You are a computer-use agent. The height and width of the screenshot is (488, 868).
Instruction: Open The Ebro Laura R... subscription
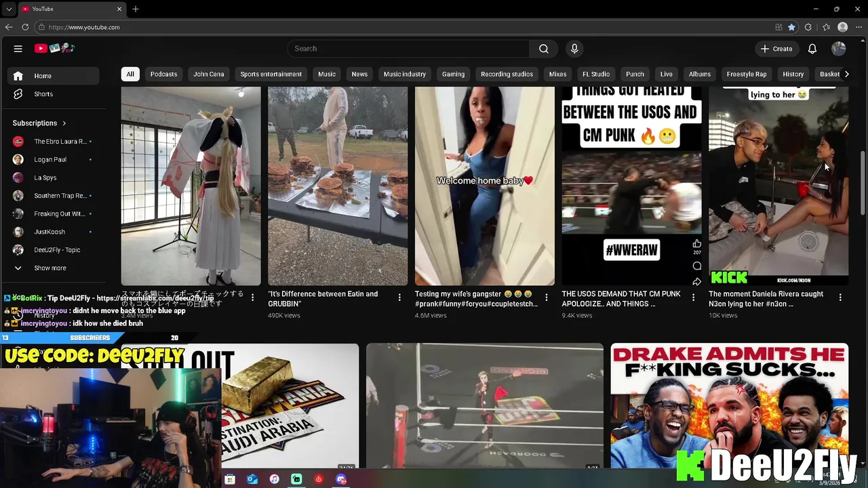click(53, 141)
